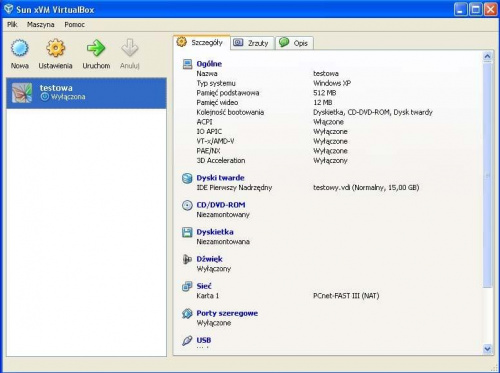Click the 'Pamięć podstawowa' label
Screen dimensions: 500x373
(x=228, y=93)
